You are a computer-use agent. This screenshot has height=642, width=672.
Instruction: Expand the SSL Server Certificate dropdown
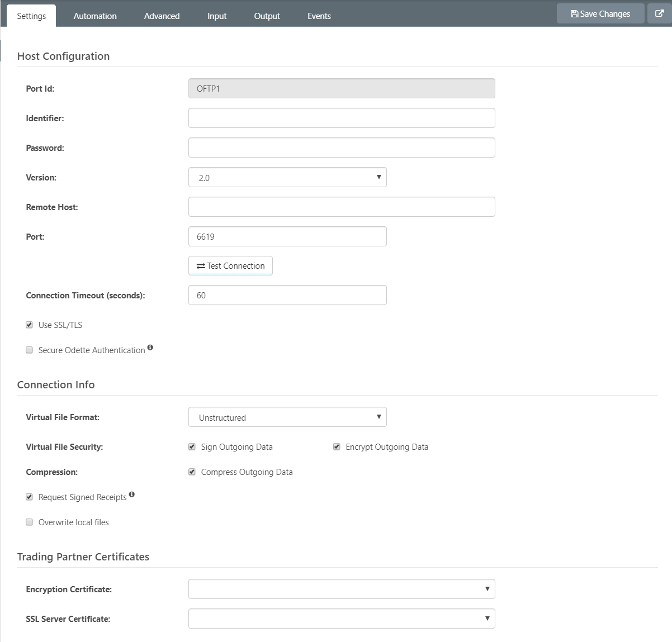coord(342,619)
